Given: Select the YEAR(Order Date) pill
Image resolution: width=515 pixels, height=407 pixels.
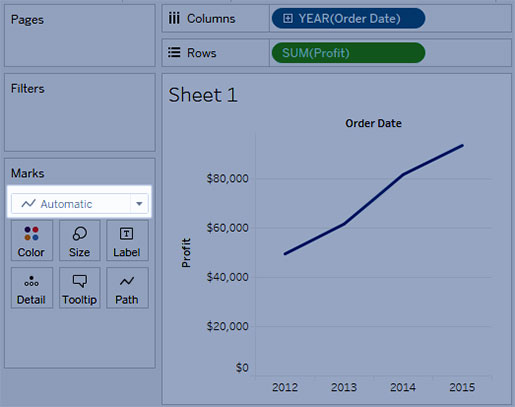Looking at the screenshot, I should coord(348,18).
